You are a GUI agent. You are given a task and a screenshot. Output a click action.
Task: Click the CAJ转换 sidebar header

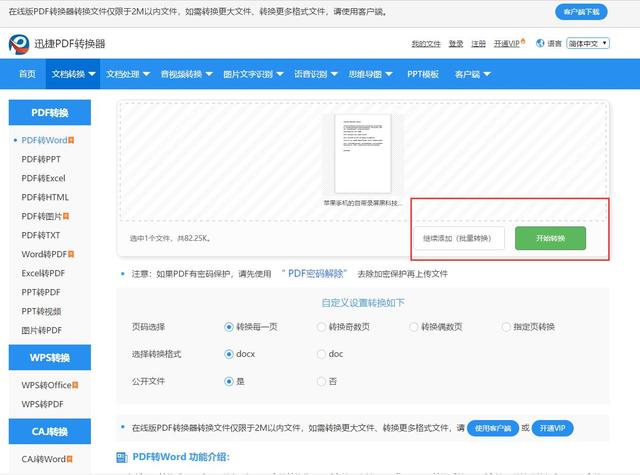(50, 431)
